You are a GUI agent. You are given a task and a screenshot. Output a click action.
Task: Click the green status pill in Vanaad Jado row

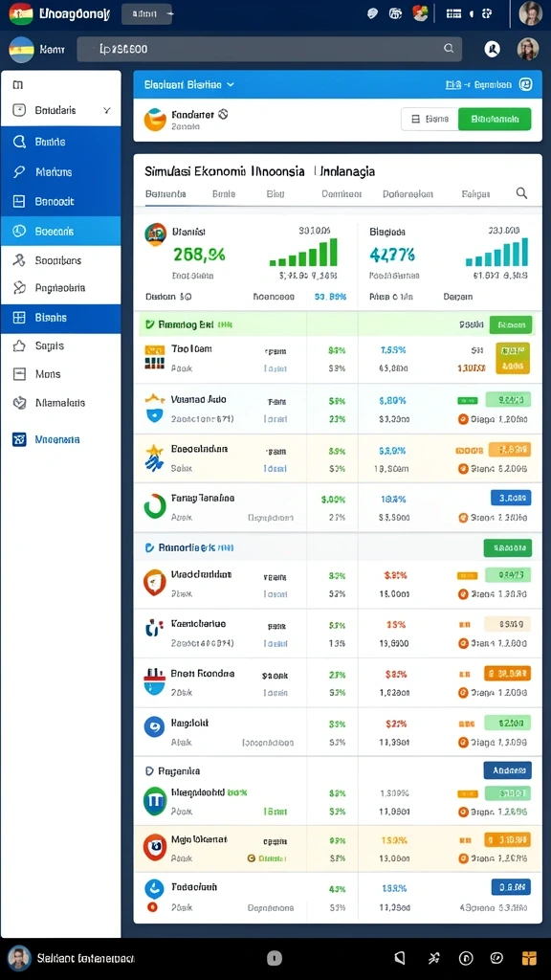coord(507,399)
